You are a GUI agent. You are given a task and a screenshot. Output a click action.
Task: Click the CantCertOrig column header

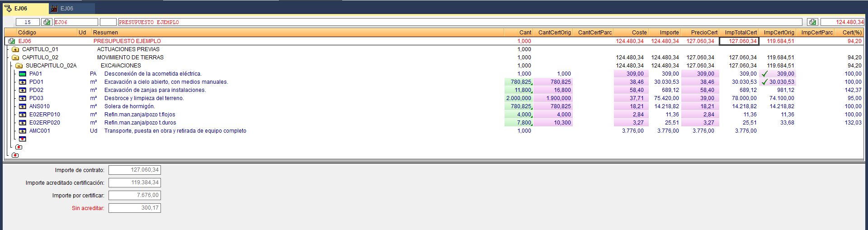[553, 33]
